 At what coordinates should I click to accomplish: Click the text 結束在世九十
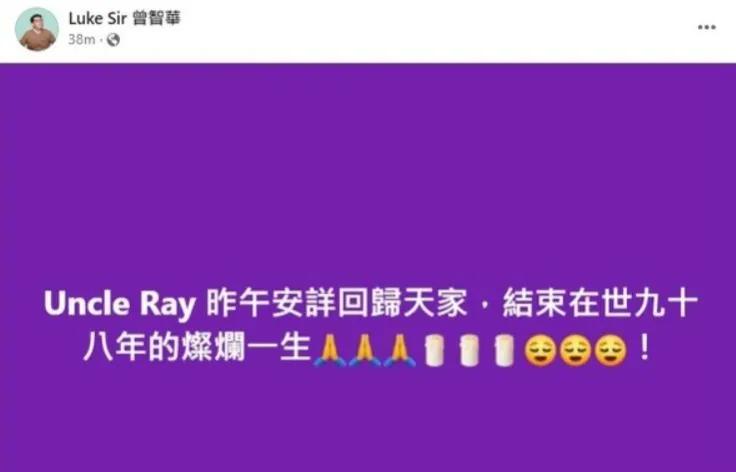click(x=600, y=304)
